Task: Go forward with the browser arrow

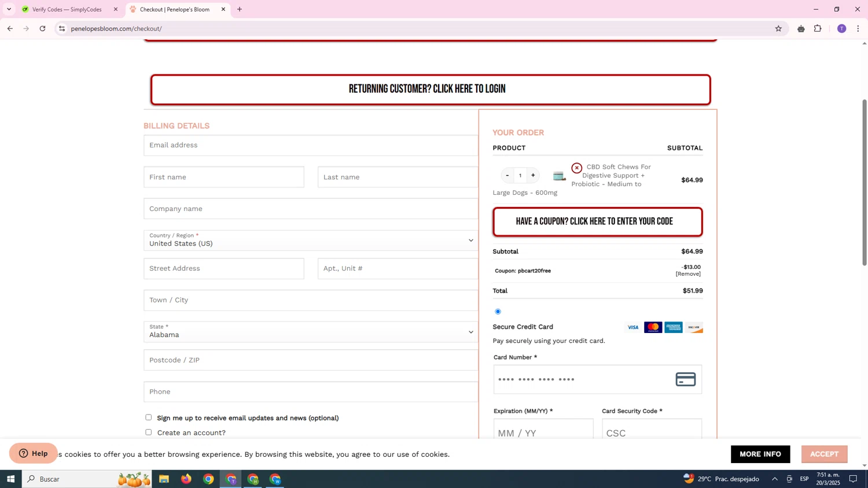Action: pyautogui.click(x=26, y=28)
